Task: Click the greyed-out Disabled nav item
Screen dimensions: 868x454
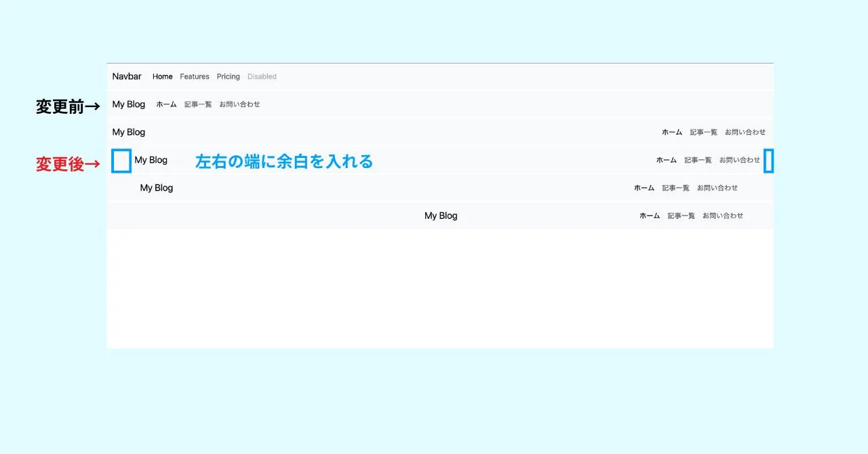Action: click(262, 77)
